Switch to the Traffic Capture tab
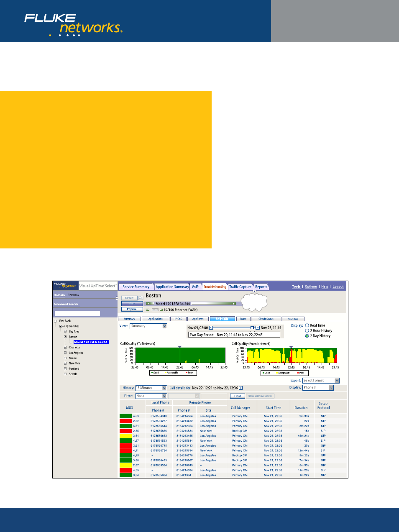 click(x=240, y=287)
